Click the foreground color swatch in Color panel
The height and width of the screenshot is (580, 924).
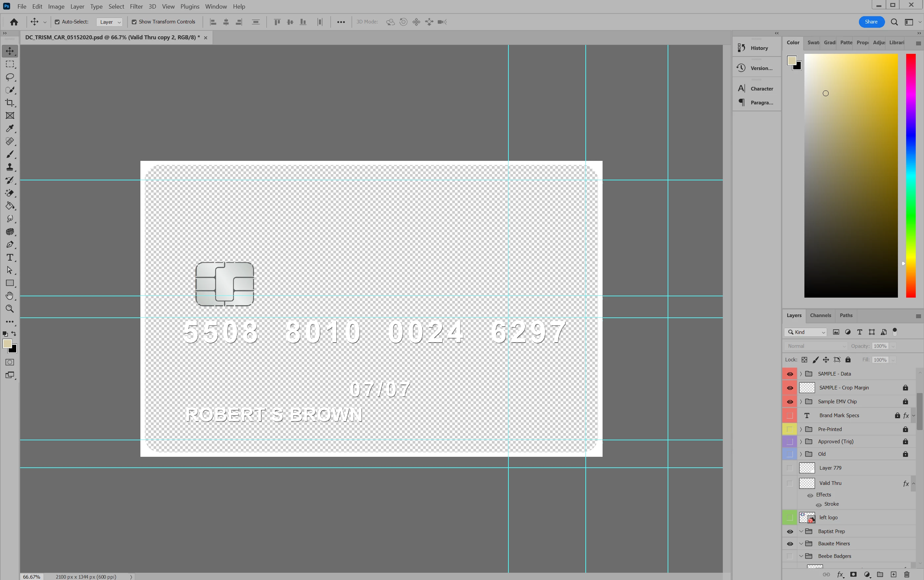(x=792, y=60)
